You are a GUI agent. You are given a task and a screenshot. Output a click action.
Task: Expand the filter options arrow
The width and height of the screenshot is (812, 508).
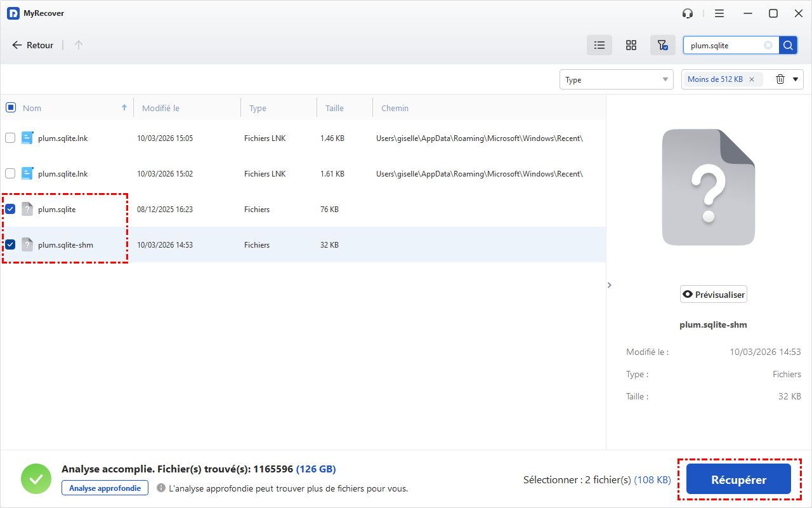pyautogui.click(x=796, y=79)
